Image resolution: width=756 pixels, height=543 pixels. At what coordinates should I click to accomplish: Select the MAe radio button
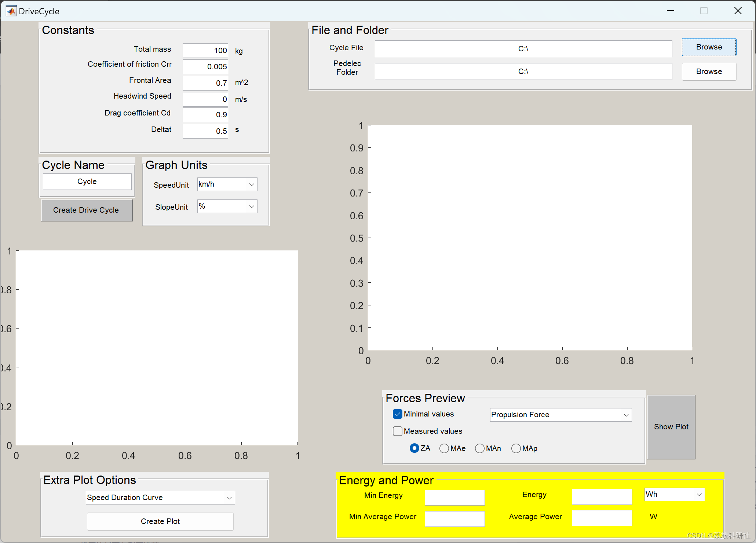pyautogui.click(x=444, y=448)
